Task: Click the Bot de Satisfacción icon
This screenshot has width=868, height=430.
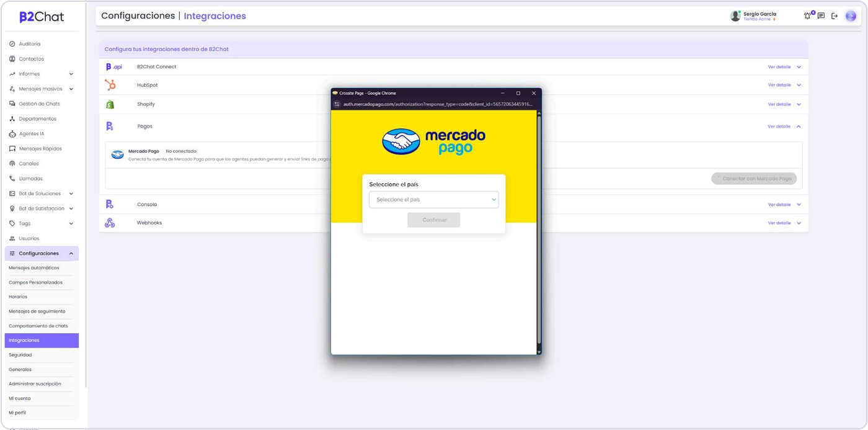Action: pos(12,208)
